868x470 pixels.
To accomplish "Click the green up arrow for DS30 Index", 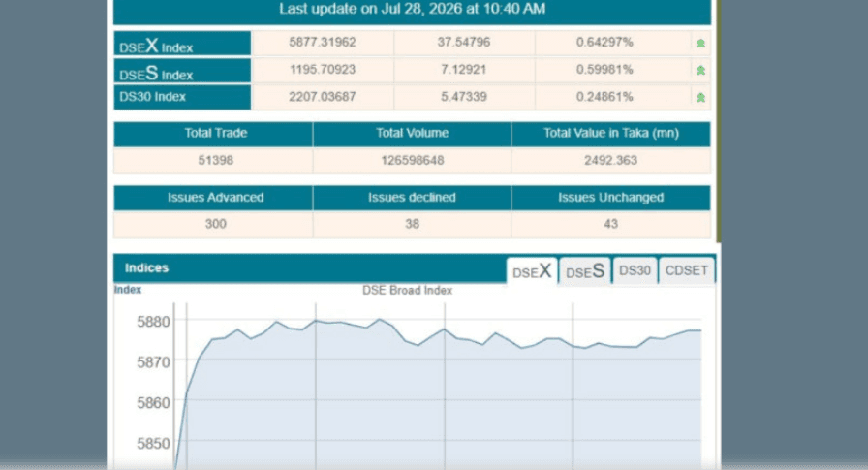I will (x=700, y=98).
